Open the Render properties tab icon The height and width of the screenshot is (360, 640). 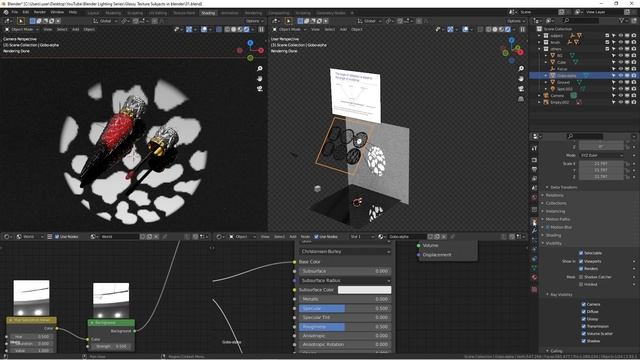(x=534, y=160)
